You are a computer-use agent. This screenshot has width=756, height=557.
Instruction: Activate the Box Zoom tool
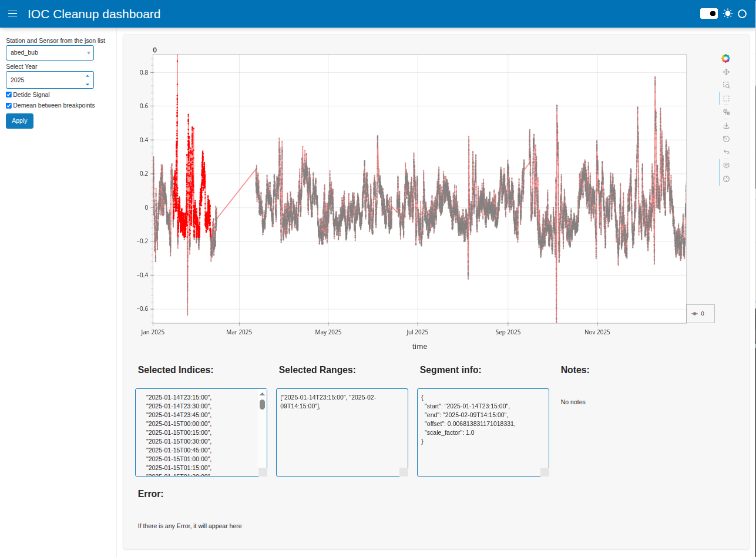pyautogui.click(x=726, y=85)
